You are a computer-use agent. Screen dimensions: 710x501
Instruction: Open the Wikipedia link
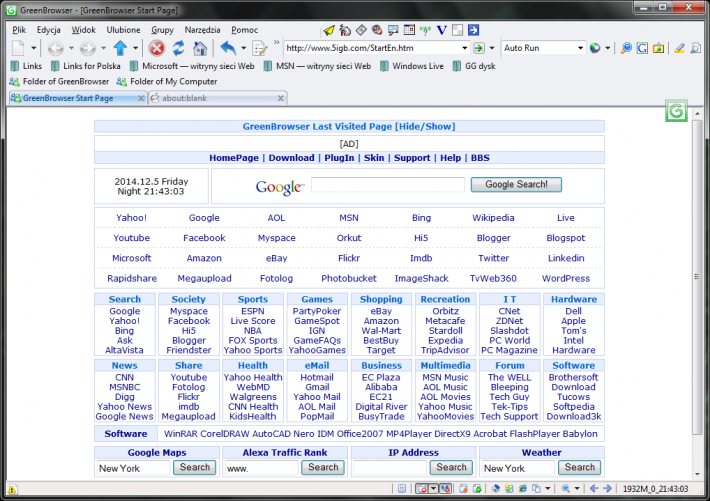point(493,217)
